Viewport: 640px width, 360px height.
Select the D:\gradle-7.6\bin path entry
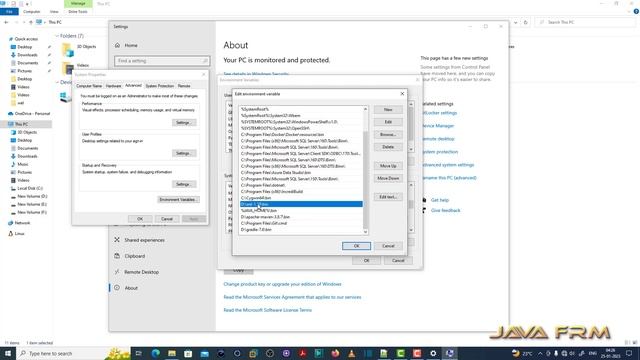[301, 230]
